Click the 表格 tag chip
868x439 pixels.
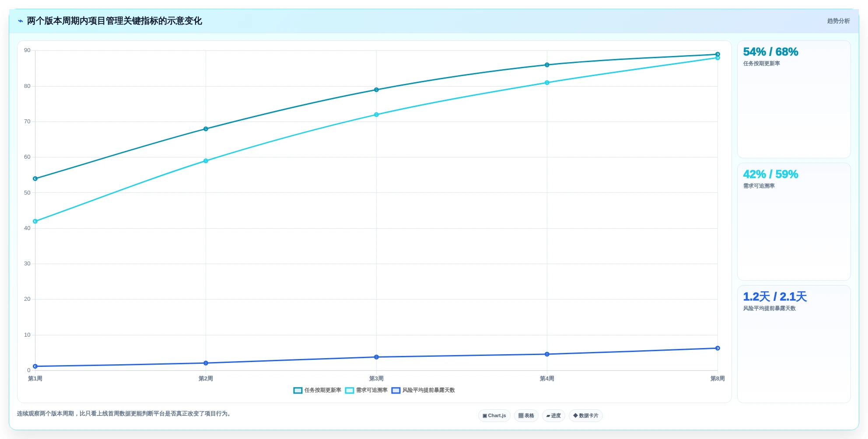pyautogui.click(x=526, y=416)
